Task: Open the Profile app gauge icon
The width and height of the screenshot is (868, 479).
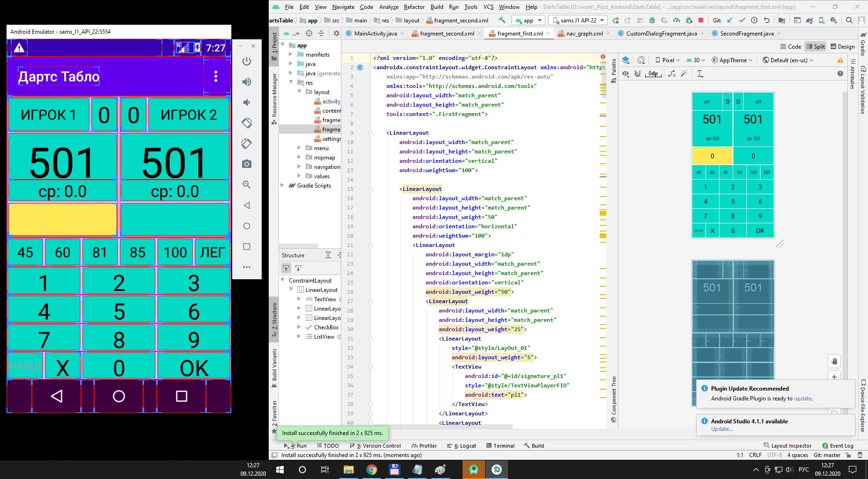Action: 676,20
